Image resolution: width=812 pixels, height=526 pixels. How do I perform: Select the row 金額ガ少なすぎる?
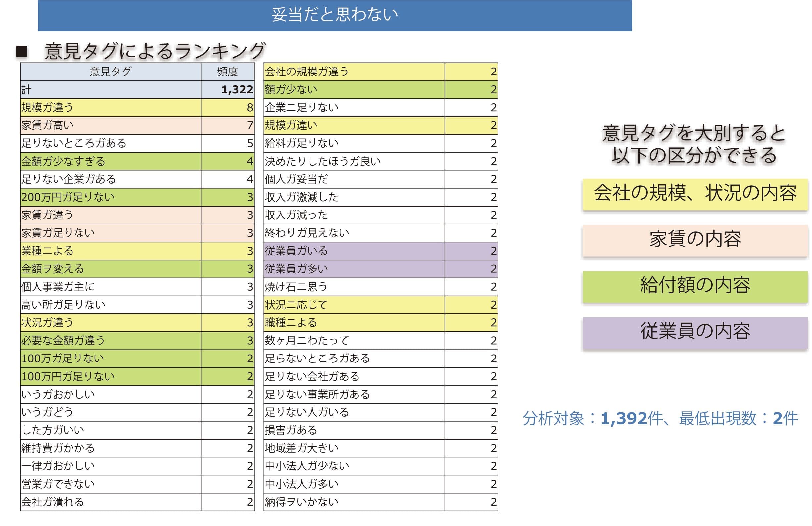(x=137, y=161)
